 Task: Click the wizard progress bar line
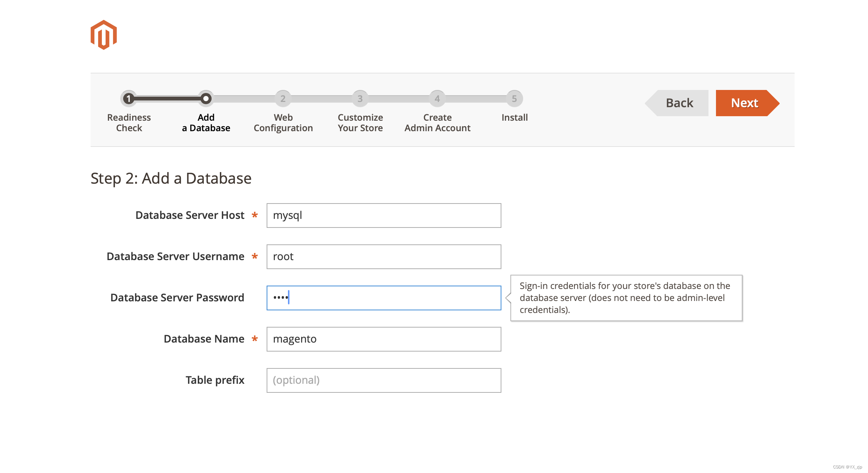[x=167, y=99]
